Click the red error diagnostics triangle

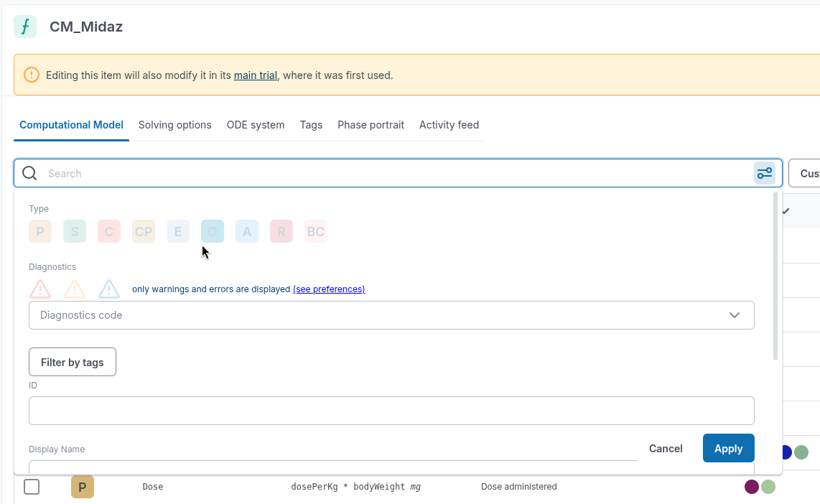click(40, 289)
